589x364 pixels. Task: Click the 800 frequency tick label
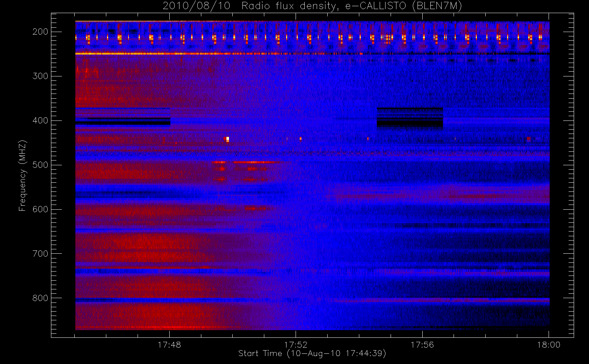[x=40, y=298]
